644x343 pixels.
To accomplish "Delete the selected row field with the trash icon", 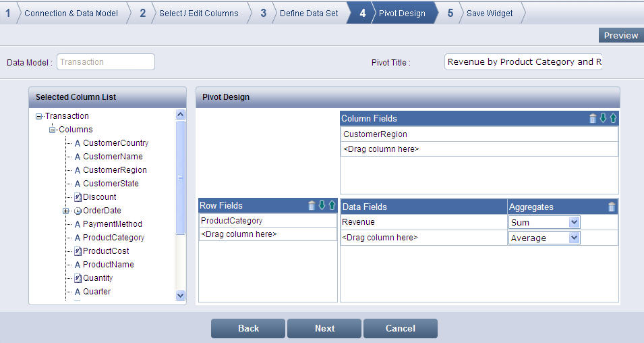I will (x=312, y=205).
